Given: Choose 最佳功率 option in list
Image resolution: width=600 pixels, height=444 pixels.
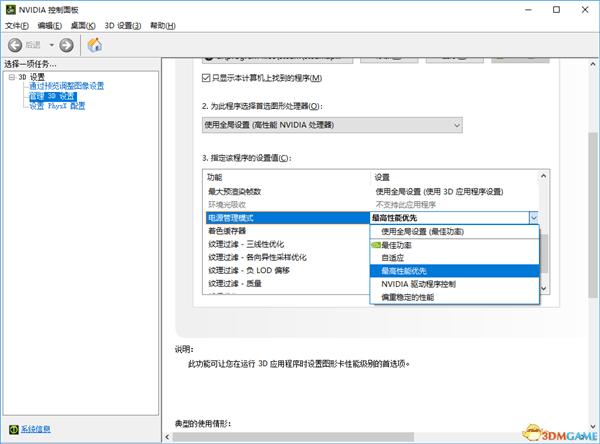Looking at the screenshot, I should [455, 245].
